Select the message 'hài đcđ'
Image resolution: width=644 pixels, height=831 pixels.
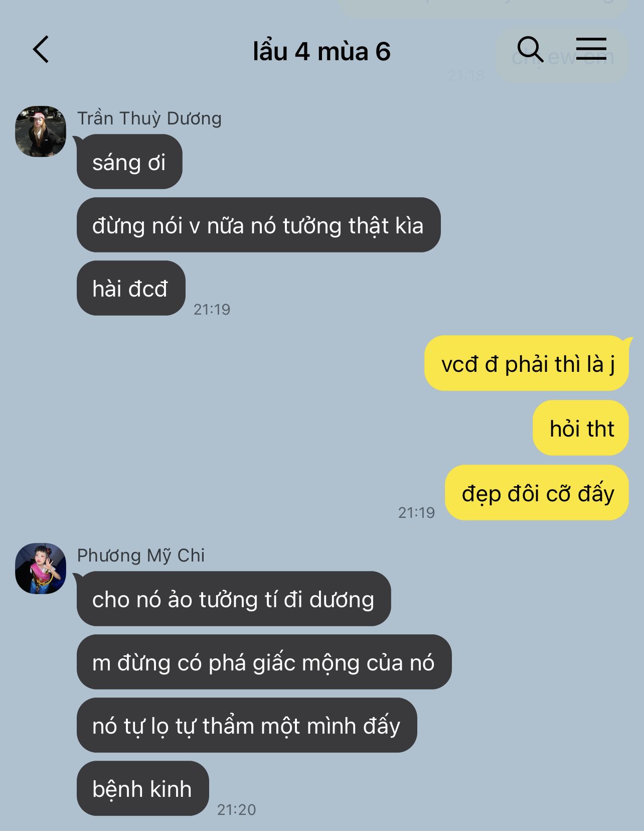(131, 288)
